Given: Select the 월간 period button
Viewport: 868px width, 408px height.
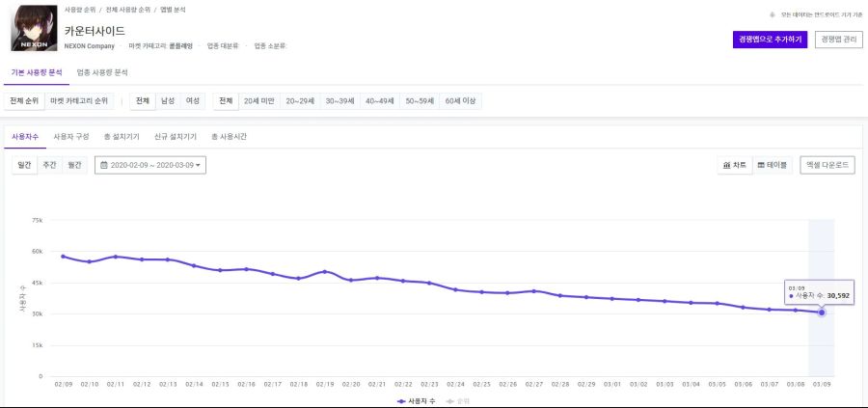Looking at the screenshot, I should [x=74, y=165].
